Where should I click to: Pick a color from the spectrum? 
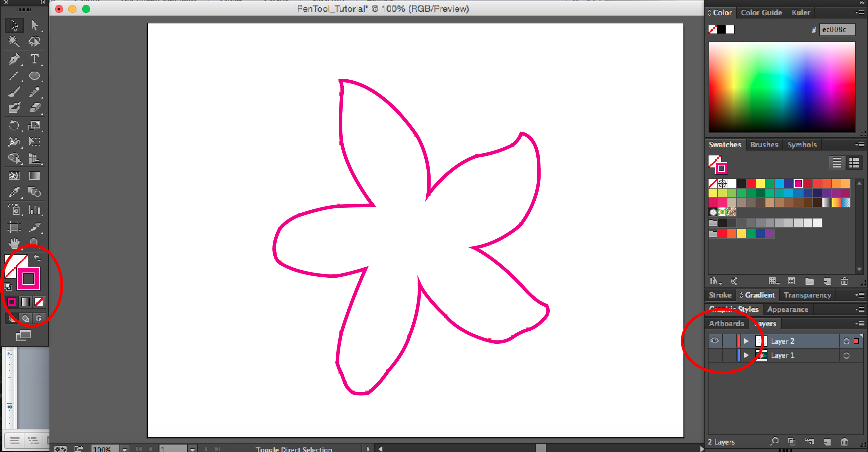782,87
